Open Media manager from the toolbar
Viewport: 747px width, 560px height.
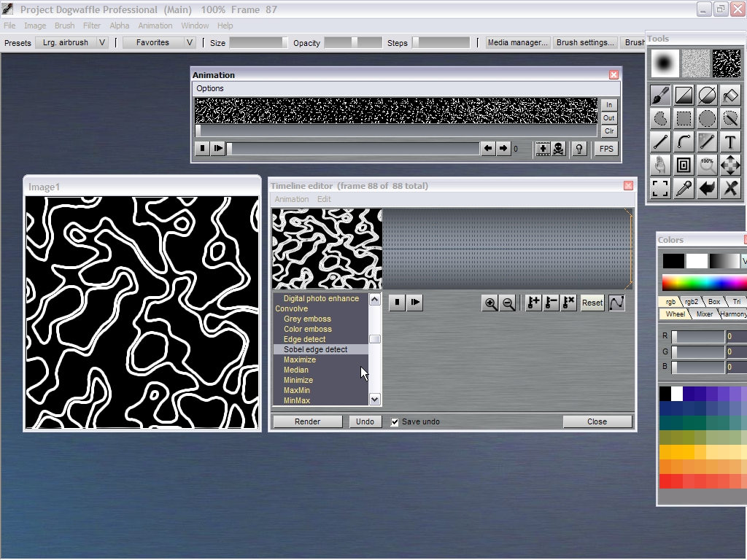pyautogui.click(x=518, y=42)
